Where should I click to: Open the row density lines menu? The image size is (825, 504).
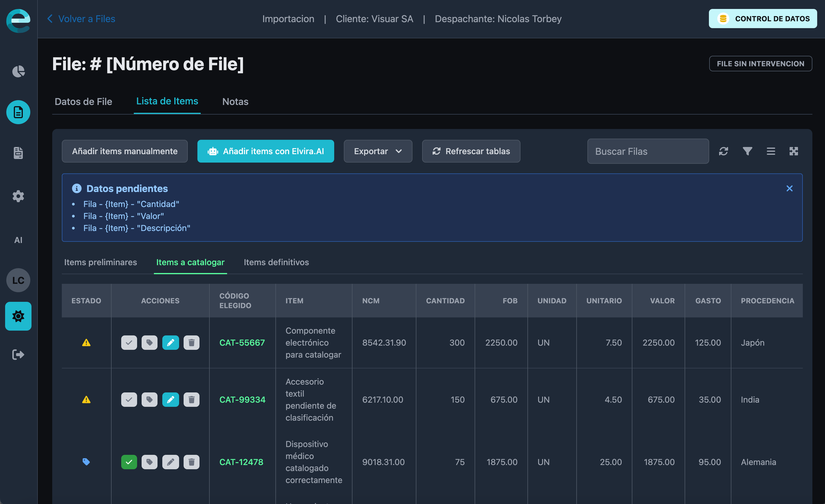771,151
